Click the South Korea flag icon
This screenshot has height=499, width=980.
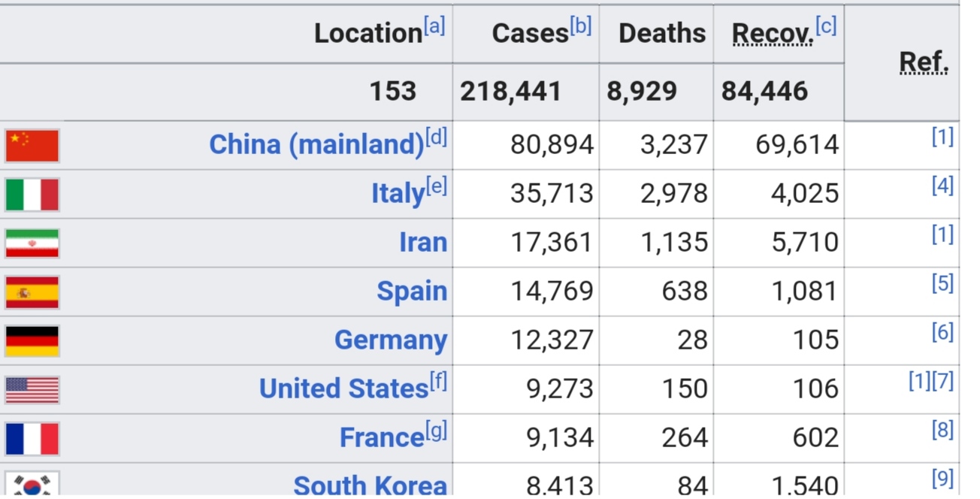[x=32, y=484]
